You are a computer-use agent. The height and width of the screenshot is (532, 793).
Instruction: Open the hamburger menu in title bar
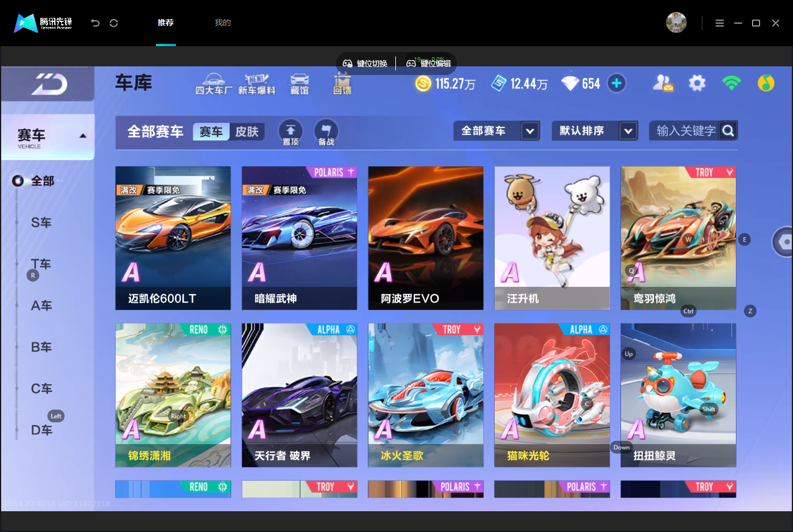point(720,23)
